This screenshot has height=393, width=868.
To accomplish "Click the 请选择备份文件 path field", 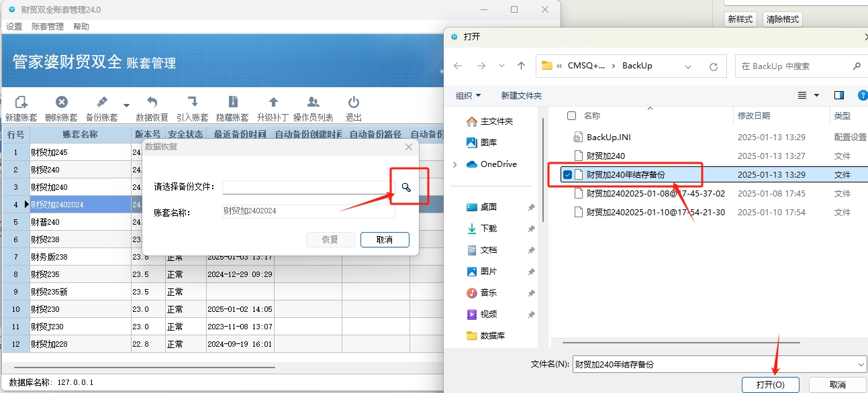I will pos(307,187).
